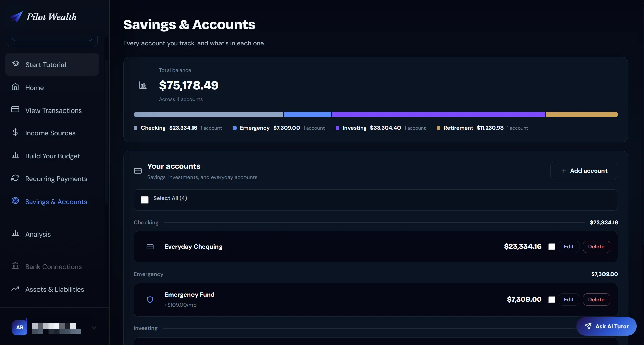Open the Ask AI Tutor chat
Screen dimensions: 644x345
pos(606,326)
